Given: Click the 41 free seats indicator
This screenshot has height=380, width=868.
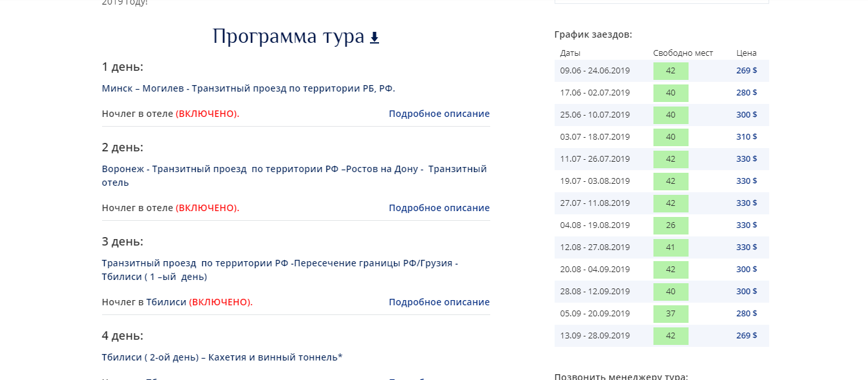Looking at the screenshot, I should coord(670,247).
